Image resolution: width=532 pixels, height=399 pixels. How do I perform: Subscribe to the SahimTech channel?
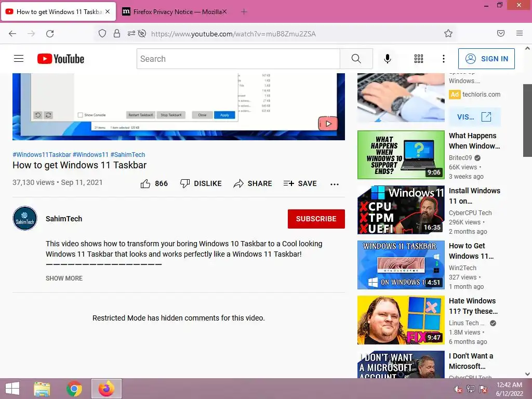pos(316,219)
